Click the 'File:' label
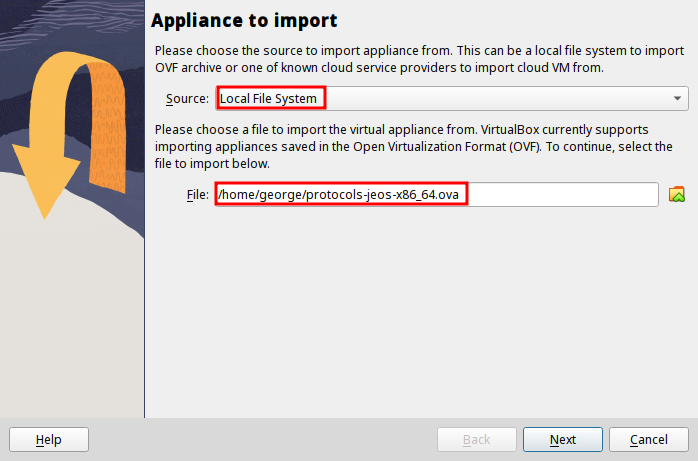698x461 pixels. tap(197, 194)
